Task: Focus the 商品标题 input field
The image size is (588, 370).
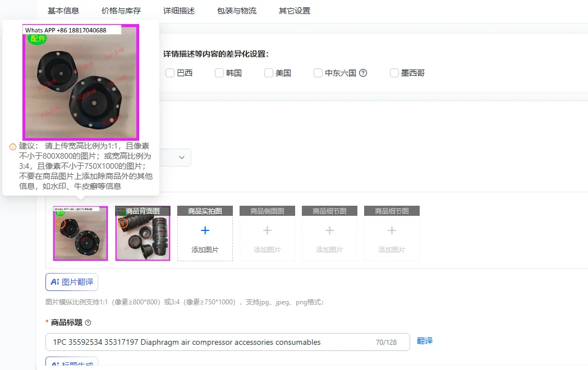Action: [227, 343]
